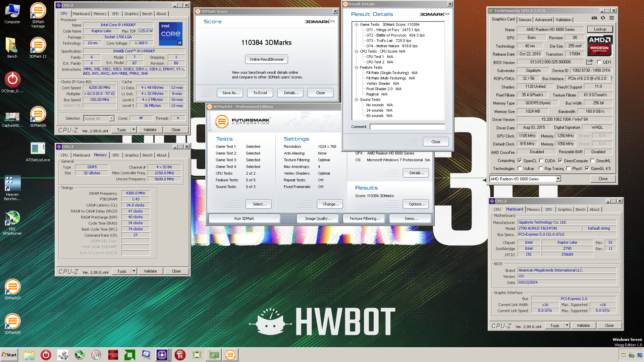Click the GPU-Z refresh icon
This screenshot has height=362, width=644.
(x=603, y=18)
